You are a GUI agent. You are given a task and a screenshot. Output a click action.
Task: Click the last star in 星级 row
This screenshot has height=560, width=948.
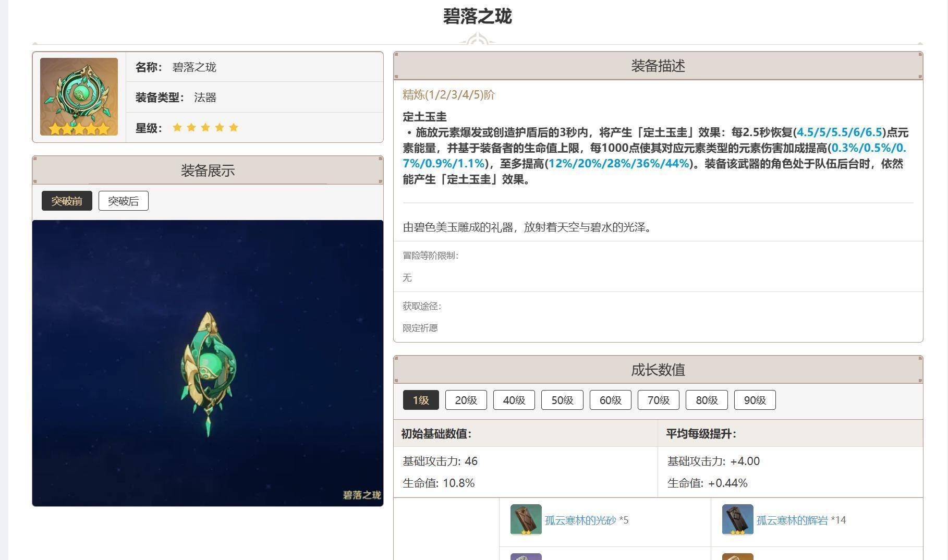click(x=234, y=128)
